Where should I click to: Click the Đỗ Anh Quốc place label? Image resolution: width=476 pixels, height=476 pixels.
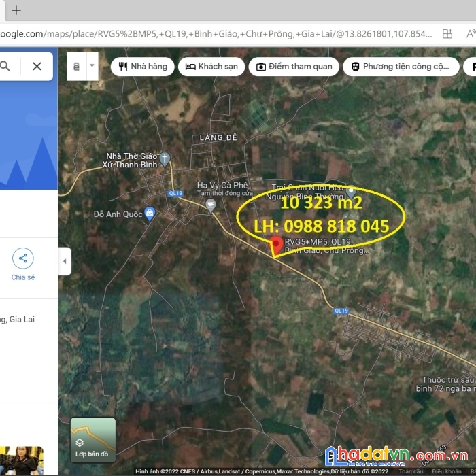tap(118, 214)
